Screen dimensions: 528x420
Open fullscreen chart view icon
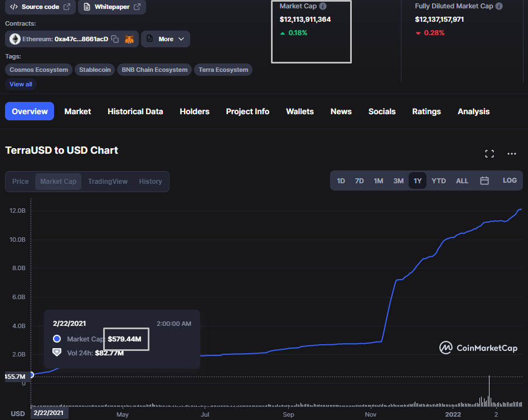[x=490, y=154]
